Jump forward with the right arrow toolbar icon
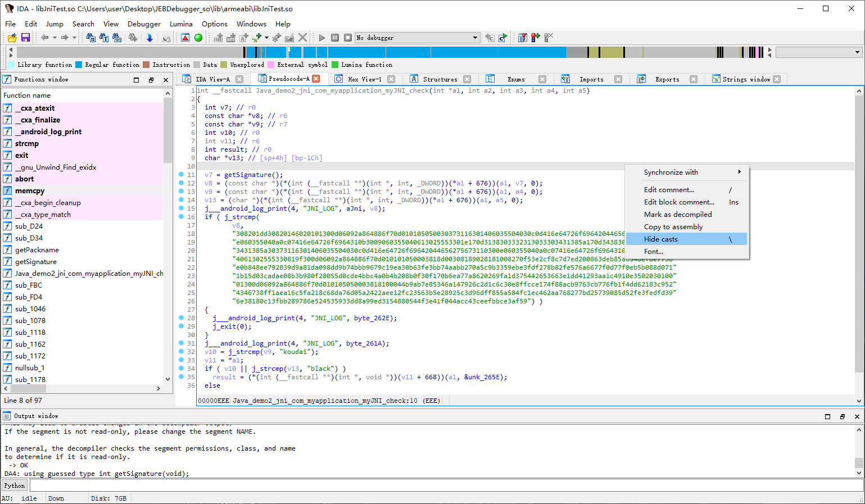The width and height of the screenshot is (865, 504). point(65,38)
